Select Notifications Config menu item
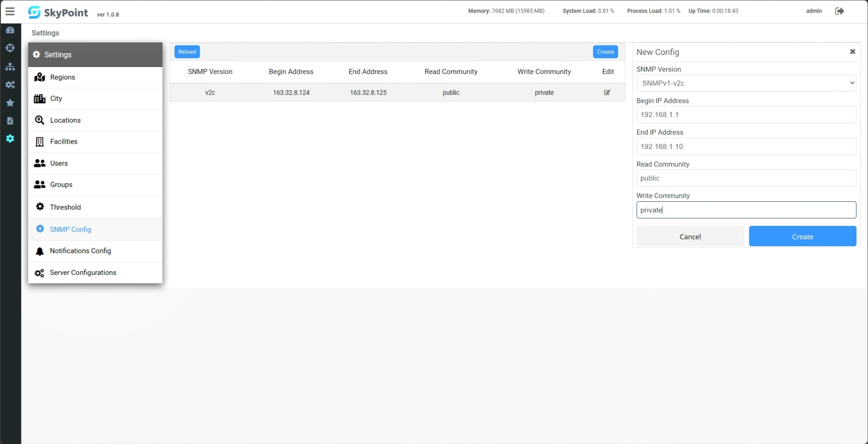Screen dimensions: 868x444 click(x=80, y=251)
